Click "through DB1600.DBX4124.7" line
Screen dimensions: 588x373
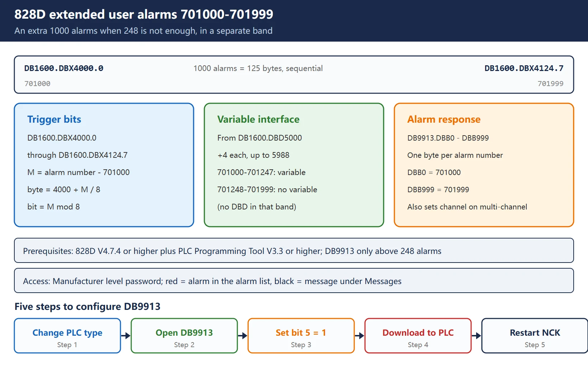pyautogui.click(x=77, y=155)
